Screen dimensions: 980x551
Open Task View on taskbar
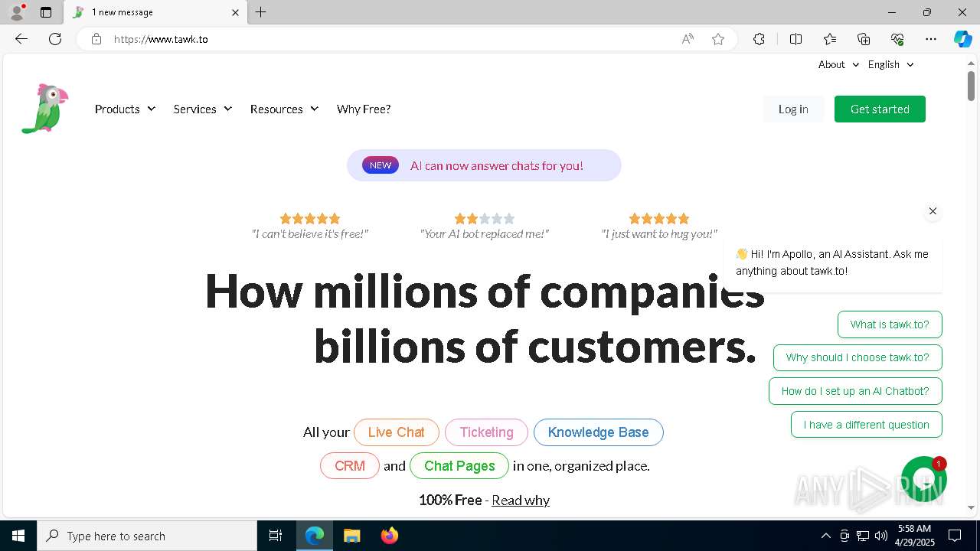point(276,536)
